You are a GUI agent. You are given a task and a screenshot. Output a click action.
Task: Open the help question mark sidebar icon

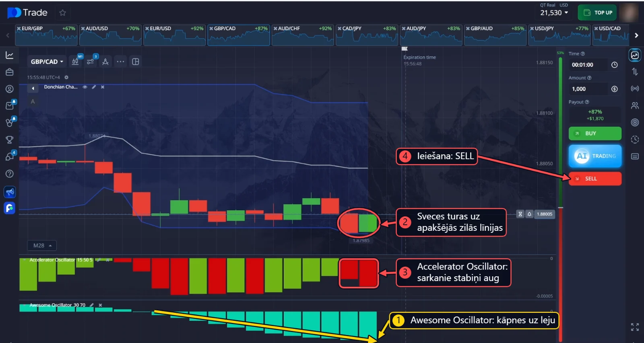[10, 174]
